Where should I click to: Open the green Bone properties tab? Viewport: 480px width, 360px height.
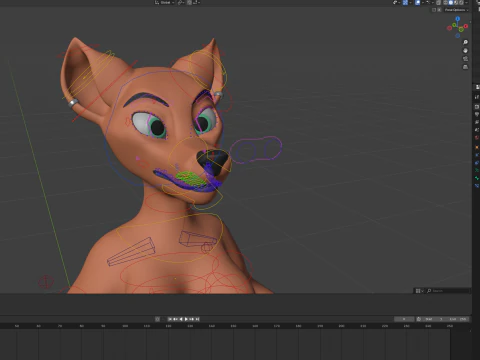[x=477, y=178]
